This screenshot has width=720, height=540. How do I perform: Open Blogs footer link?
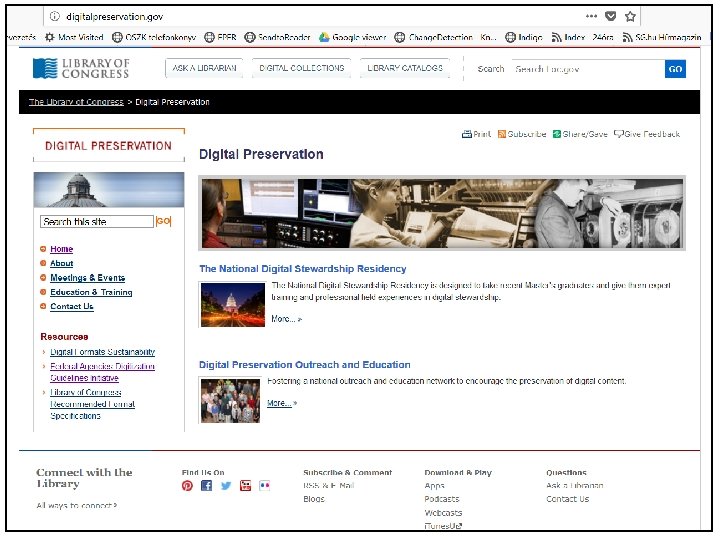314,499
